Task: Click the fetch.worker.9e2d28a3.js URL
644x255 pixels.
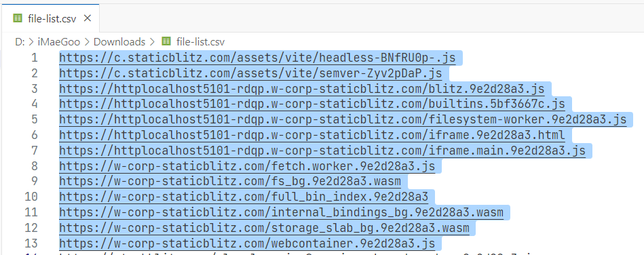Action: pyautogui.click(x=247, y=166)
